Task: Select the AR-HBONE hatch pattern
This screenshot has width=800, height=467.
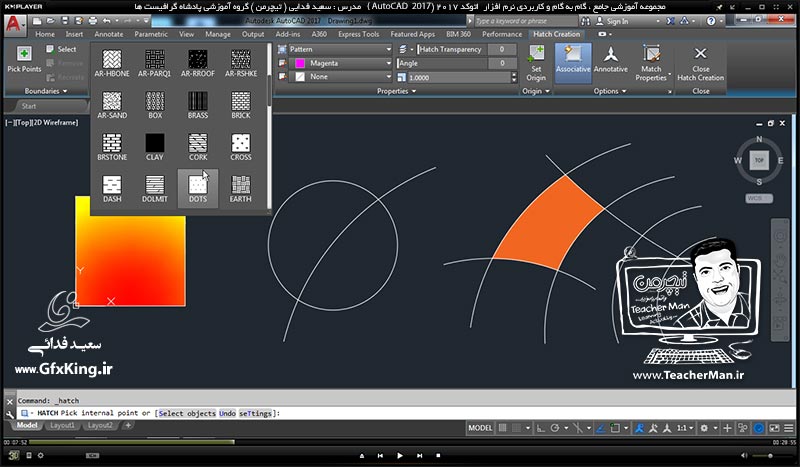Action: pyautogui.click(x=112, y=63)
